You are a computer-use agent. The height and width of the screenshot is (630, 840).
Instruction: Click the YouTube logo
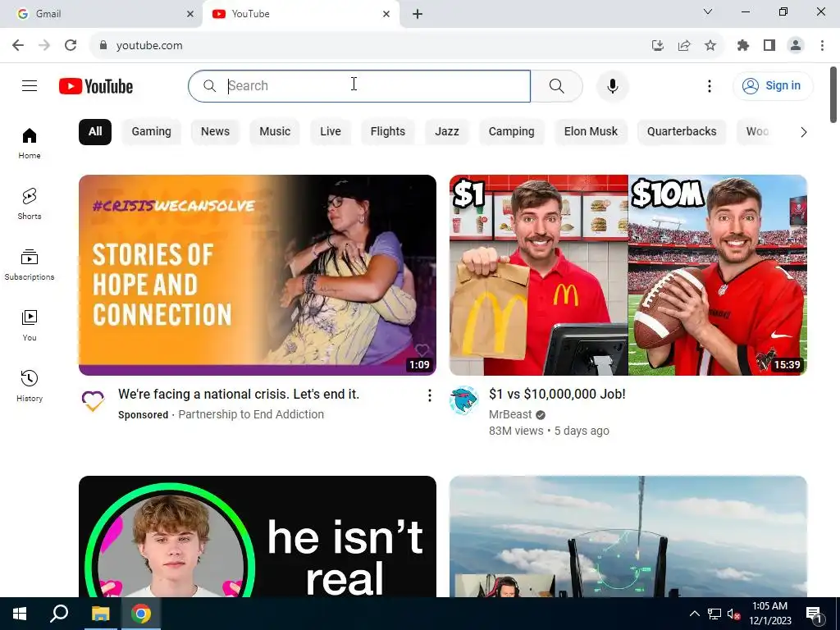[x=96, y=86]
